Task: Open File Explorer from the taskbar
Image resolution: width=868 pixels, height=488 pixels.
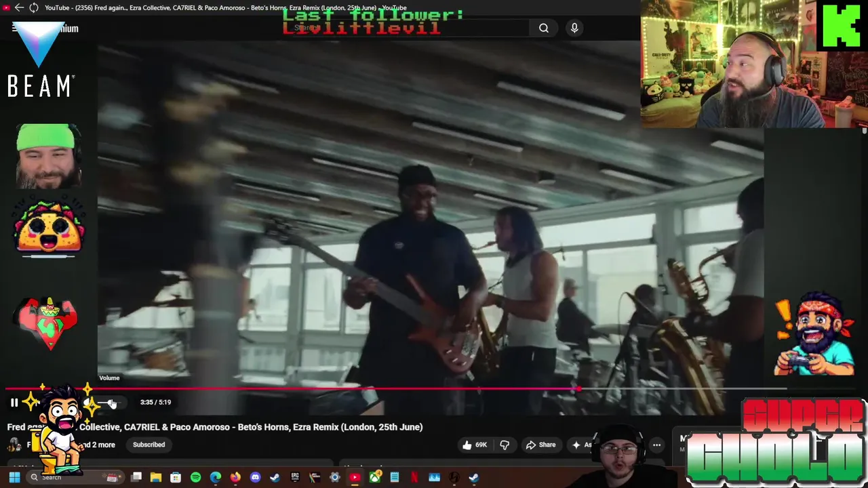Action: 156,477
